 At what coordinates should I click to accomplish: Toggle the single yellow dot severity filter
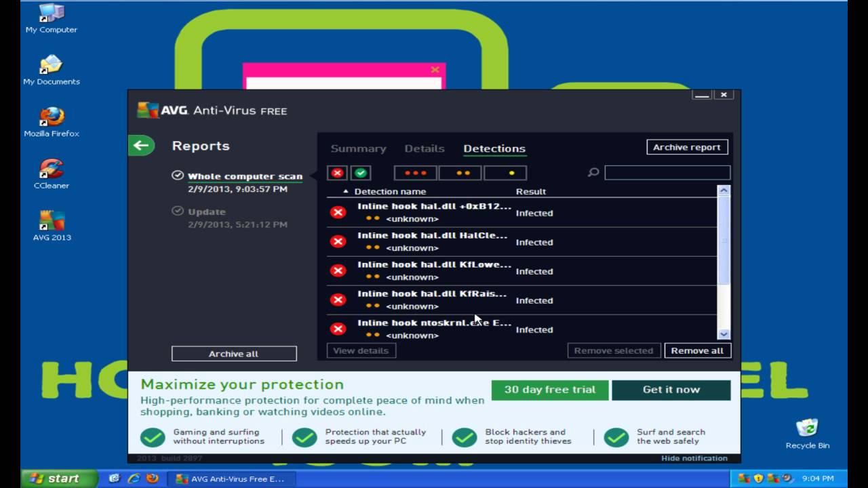tap(505, 173)
